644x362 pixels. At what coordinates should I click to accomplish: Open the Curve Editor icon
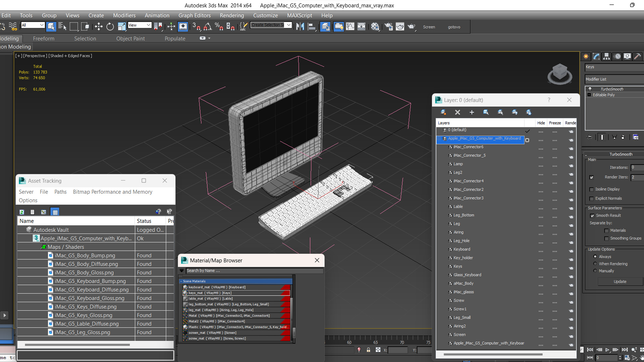[x=350, y=26]
